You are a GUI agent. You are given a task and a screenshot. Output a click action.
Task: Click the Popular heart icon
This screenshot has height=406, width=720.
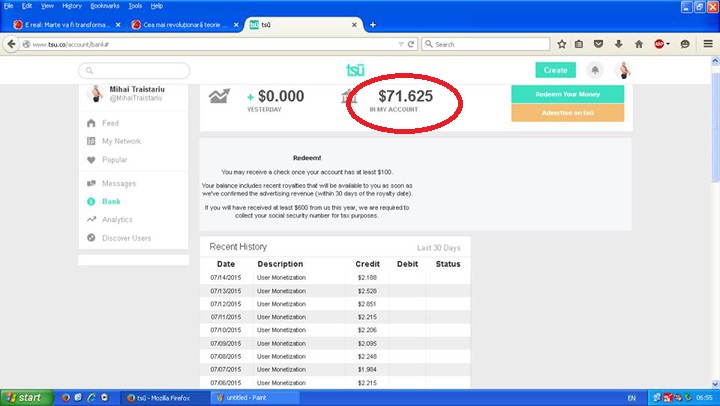click(91, 160)
